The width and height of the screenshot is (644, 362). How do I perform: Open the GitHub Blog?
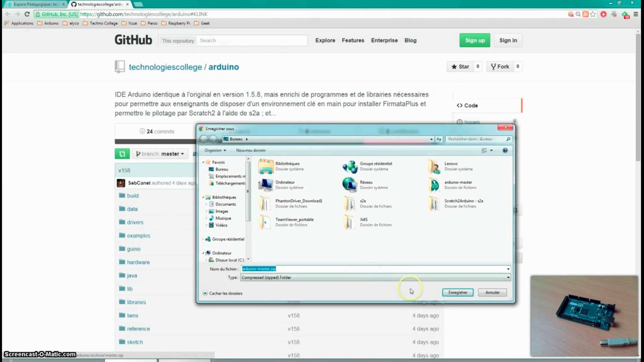coord(410,40)
